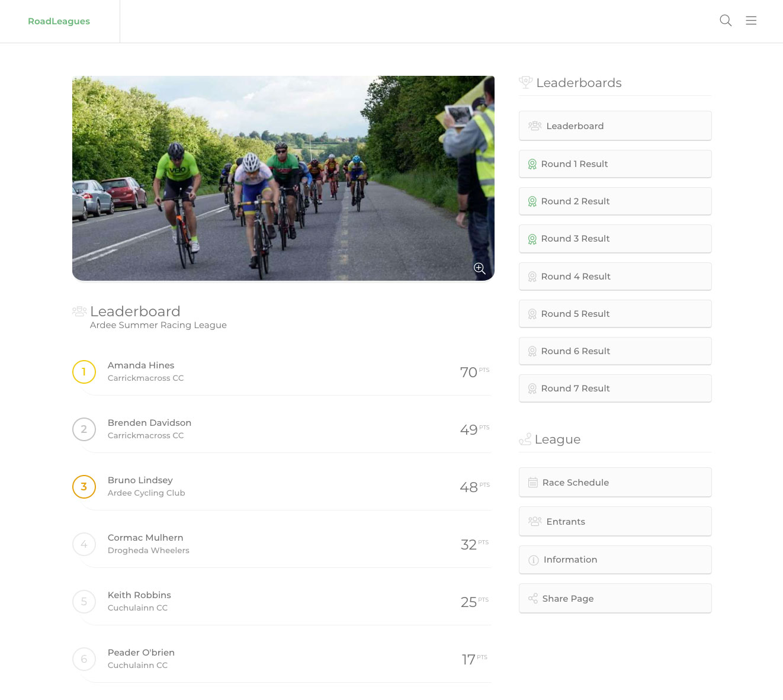
Task: Open Round 5 Result
Action: tap(615, 314)
